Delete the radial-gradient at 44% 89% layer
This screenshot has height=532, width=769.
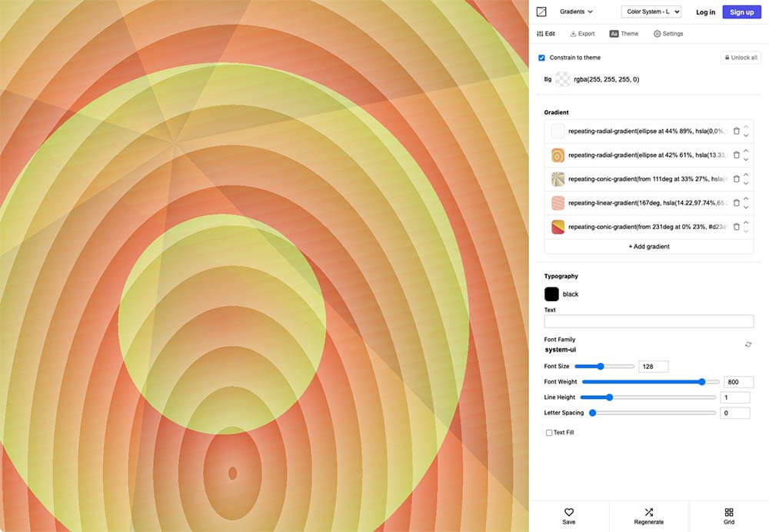[736, 131]
